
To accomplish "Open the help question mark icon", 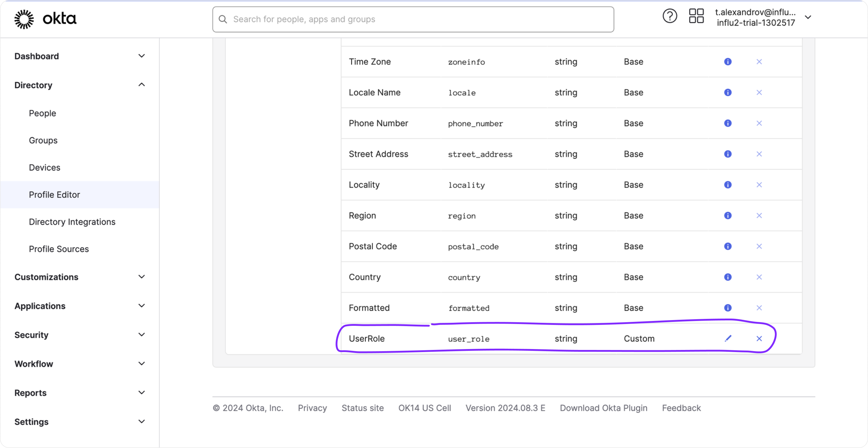I will click(669, 16).
